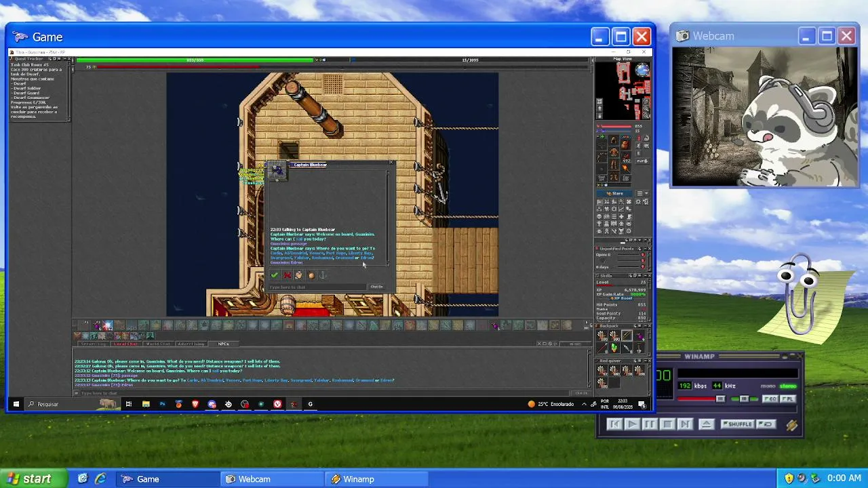Toggle the EQ button in Winamp
Screen dimensions: 868x488
[771, 399]
